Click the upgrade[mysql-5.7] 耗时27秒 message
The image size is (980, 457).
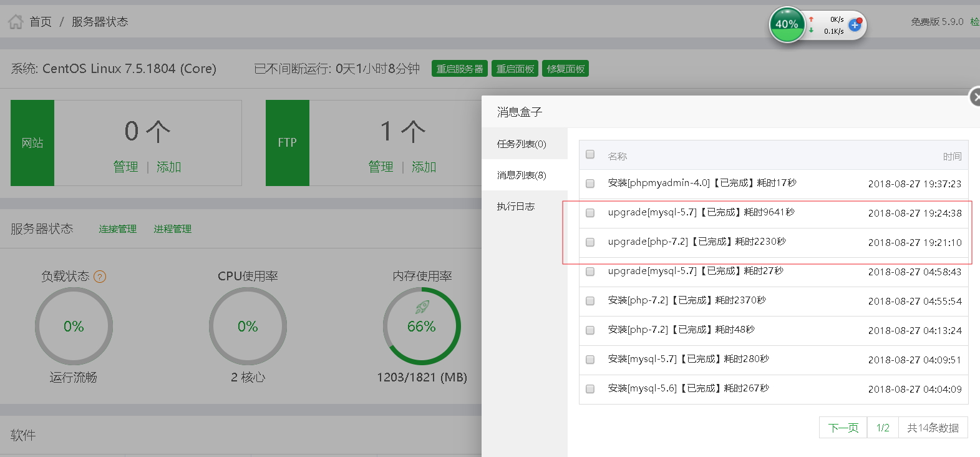coord(696,271)
